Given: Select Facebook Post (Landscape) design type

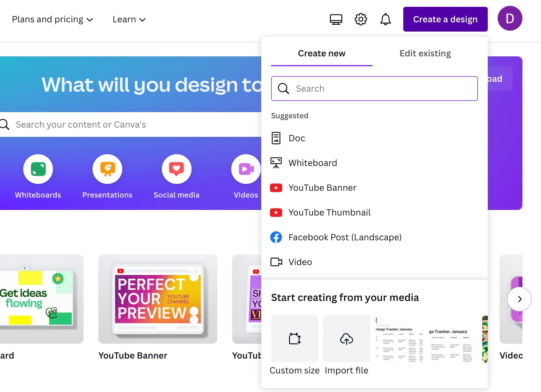Looking at the screenshot, I should click(x=345, y=237).
